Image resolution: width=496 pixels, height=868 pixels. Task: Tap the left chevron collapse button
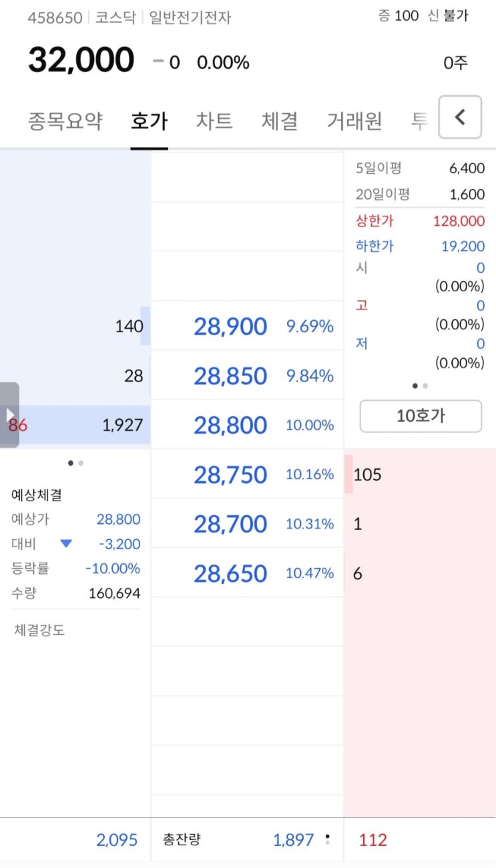click(460, 117)
